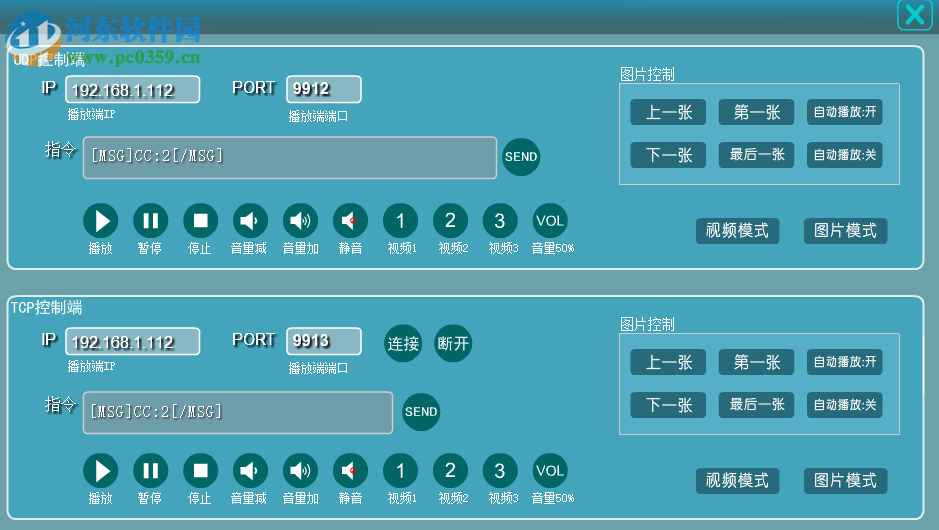Select video 3 in UDP panel
Image resolution: width=939 pixels, height=530 pixels.
[x=500, y=221]
